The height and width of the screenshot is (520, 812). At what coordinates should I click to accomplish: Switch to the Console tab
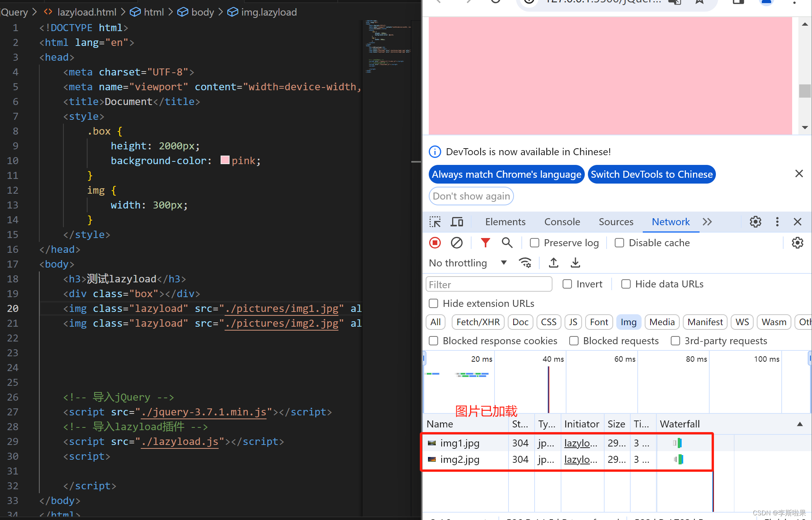tap(562, 222)
